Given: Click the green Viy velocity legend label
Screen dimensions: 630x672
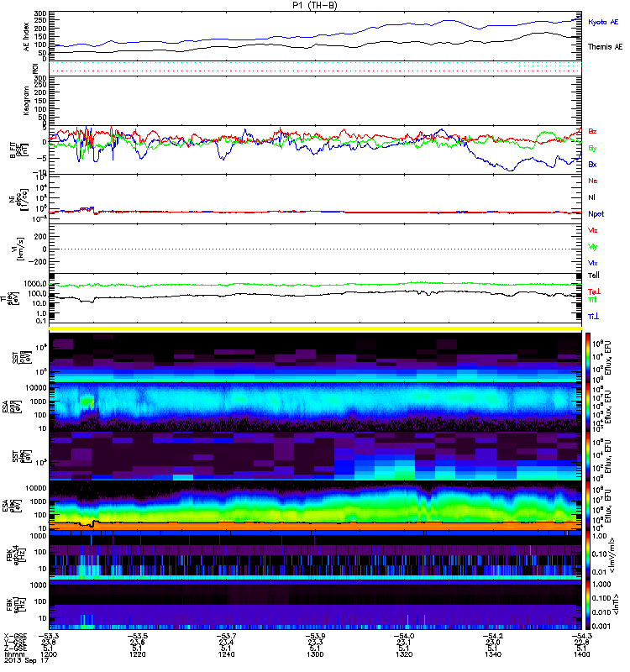Looking at the screenshot, I should pos(593,247).
